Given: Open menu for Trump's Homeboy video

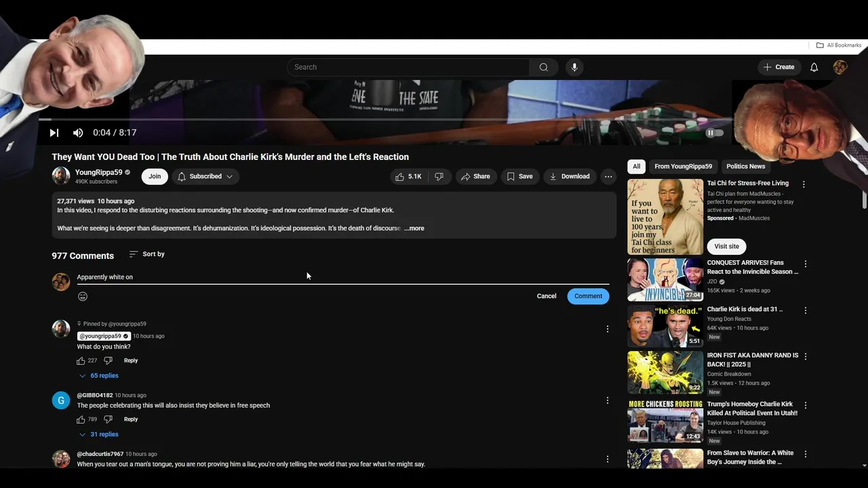Looking at the screenshot, I should 806,405.
